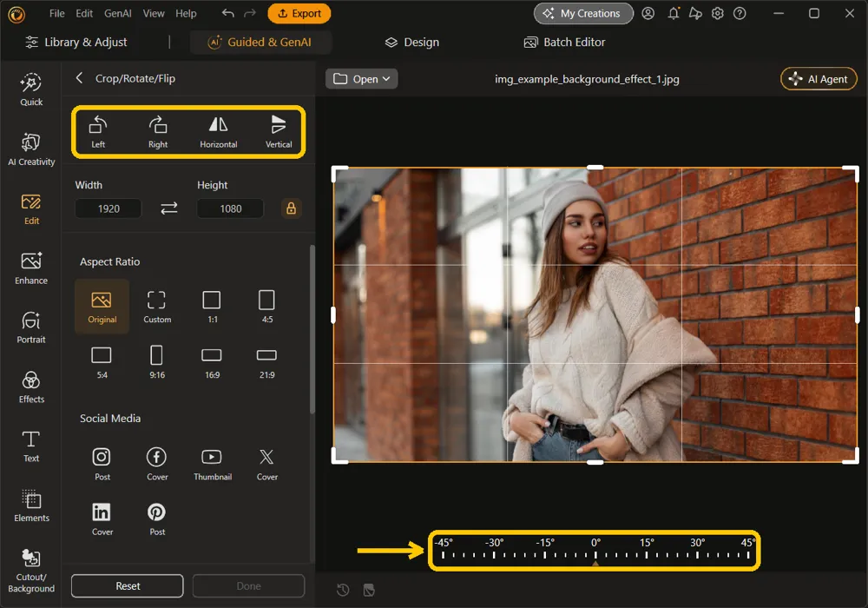Select LinkedIn Cover preset
Viewport: 868px width, 608px height.
coord(102,519)
